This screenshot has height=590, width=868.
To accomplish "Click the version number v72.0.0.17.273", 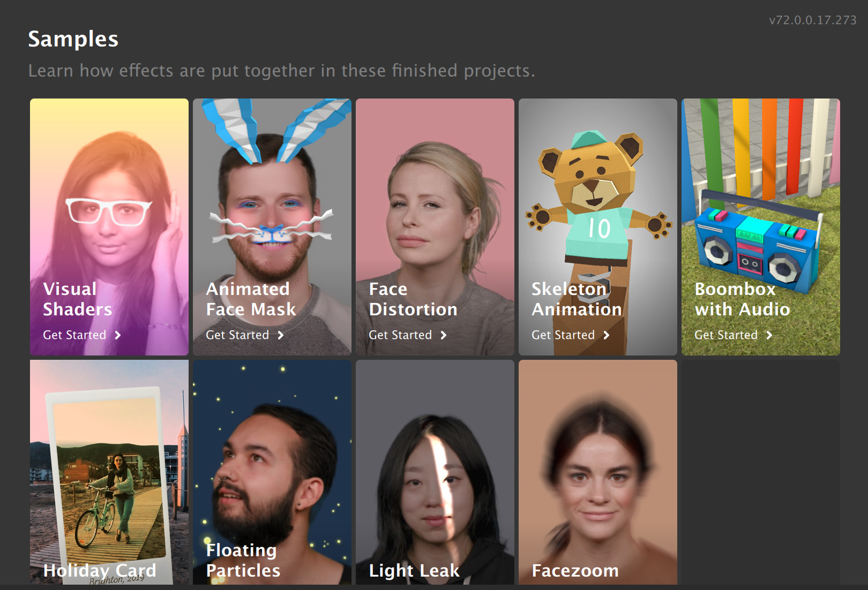I will 812,21.
